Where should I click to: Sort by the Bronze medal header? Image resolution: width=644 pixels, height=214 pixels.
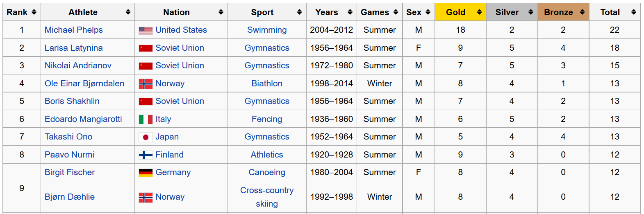pos(582,12)
